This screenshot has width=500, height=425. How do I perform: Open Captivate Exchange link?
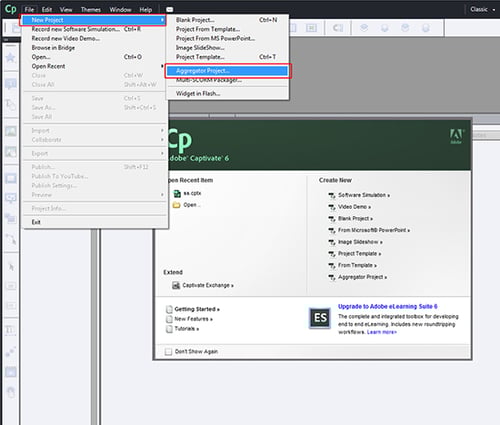coord(208,285)
